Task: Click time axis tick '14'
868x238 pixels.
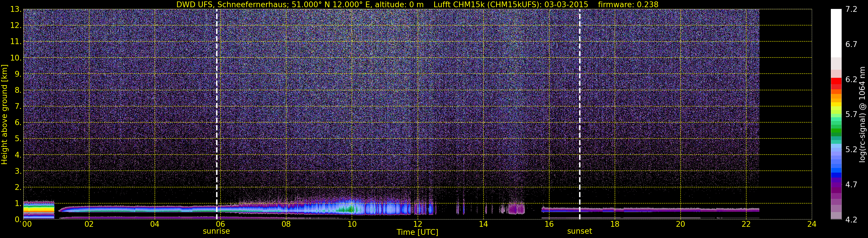Action: coord(483,224)
